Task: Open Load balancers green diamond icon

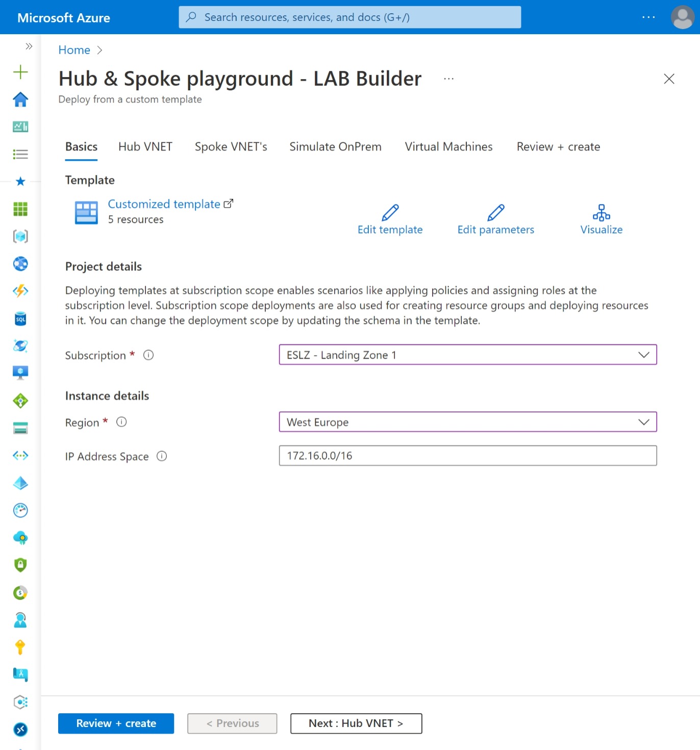Action: pyautogui.click(x=20, y=401)
